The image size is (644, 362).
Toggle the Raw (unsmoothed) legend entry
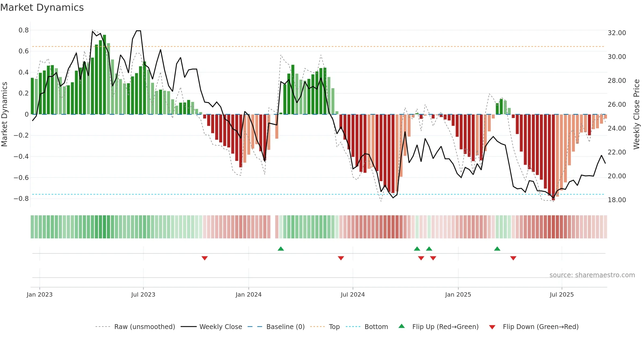point(135,327)
